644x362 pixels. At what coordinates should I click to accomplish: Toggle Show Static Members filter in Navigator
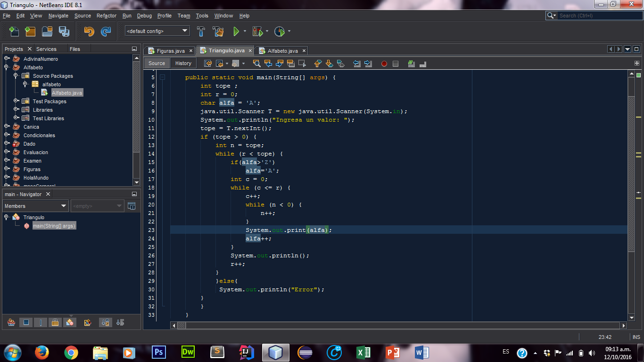[41, 322]
